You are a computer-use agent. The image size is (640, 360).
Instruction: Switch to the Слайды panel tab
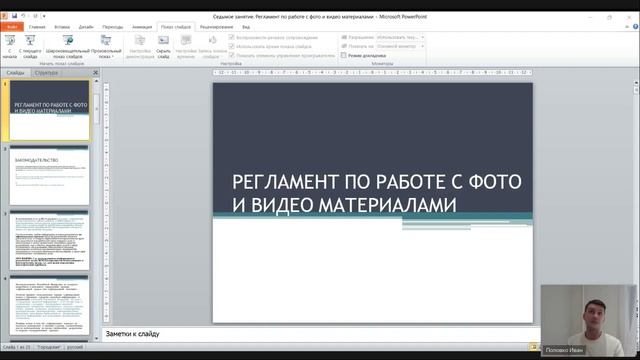click(16, 73)
